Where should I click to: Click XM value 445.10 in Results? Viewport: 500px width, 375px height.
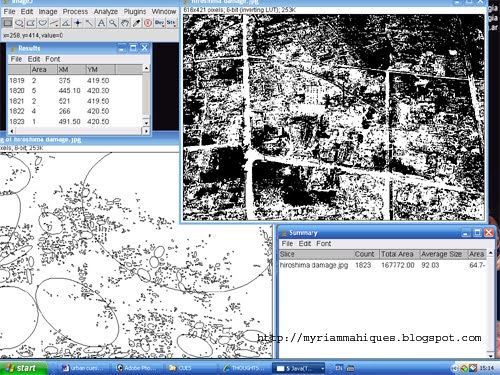pyautogui.click(x=69, y=91)
